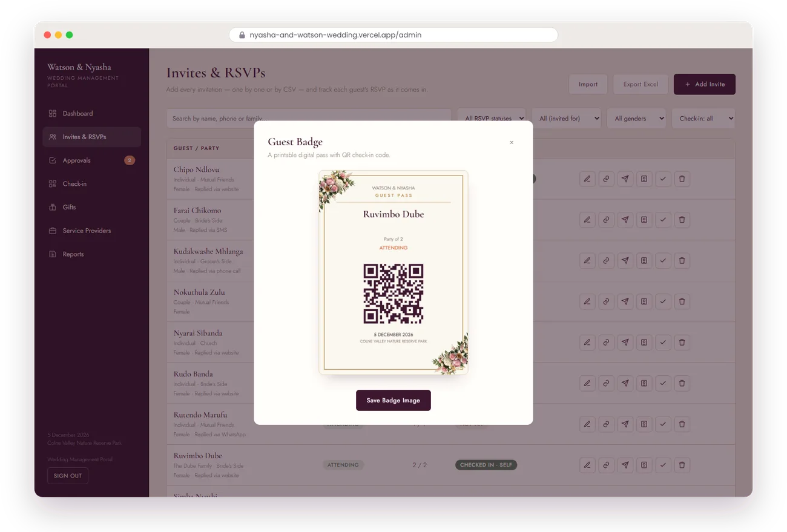
Task: Go to the Check-in page
Action: tap(91, 184)
